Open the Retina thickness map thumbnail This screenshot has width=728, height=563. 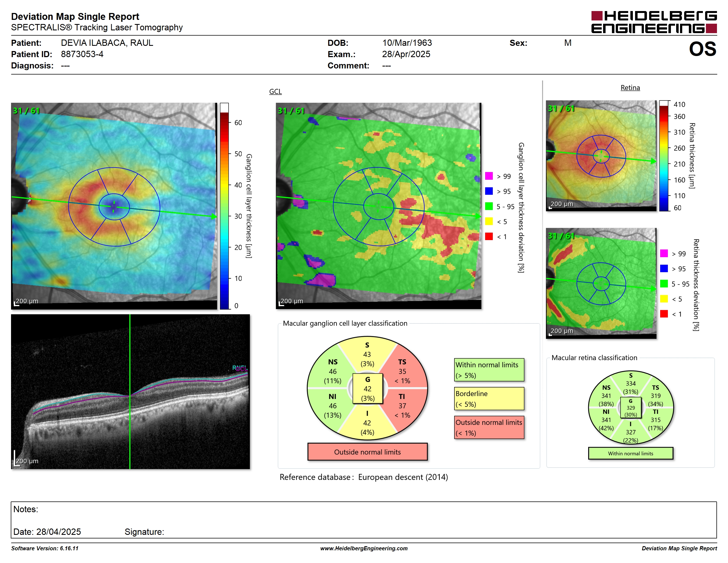(601, 156)
